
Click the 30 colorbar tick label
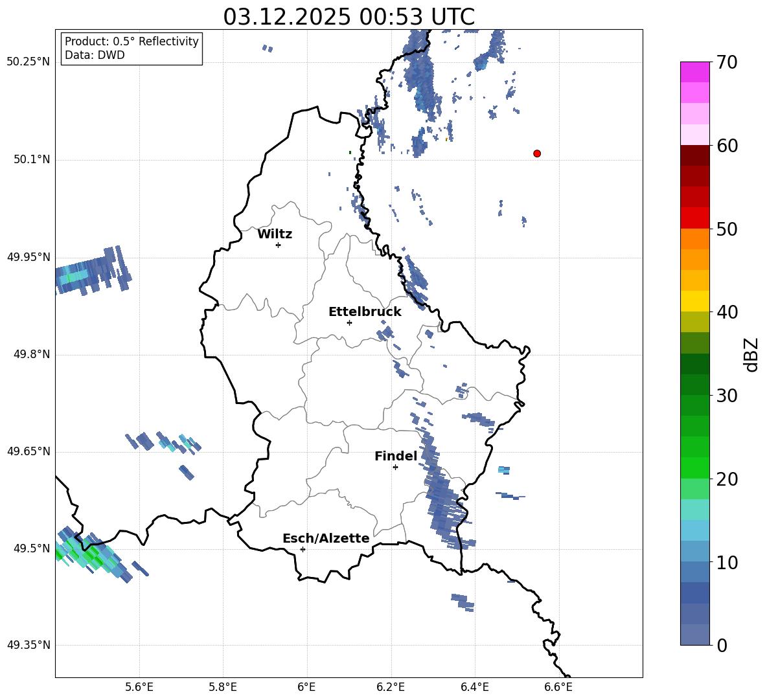[727, 396]
